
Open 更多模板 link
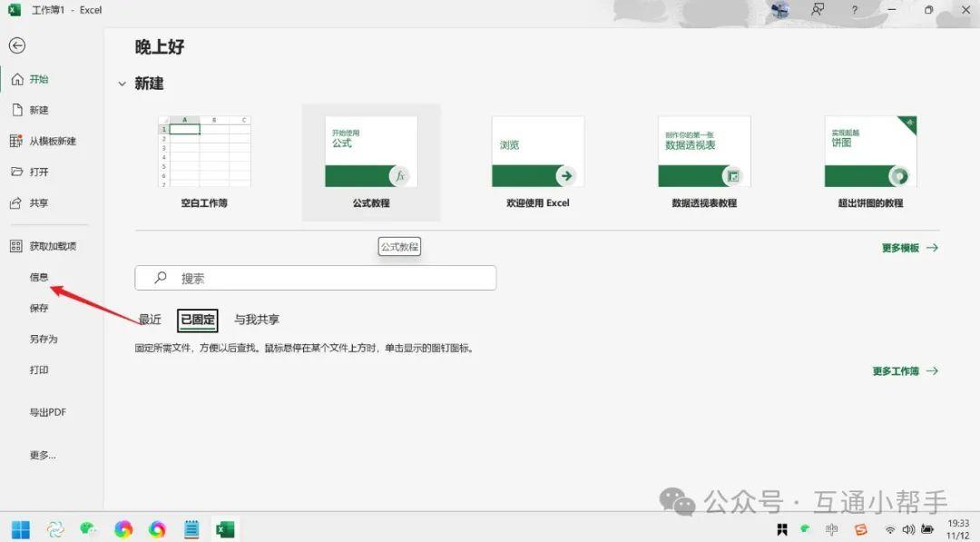905,247
